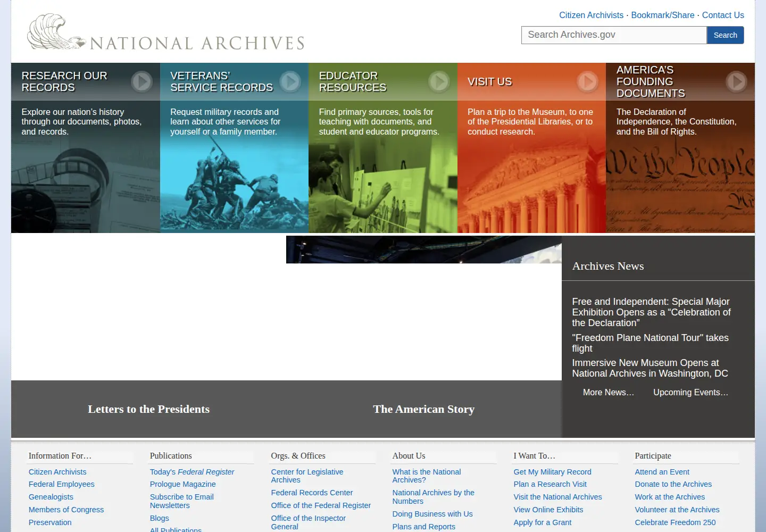The width and height of the screenshot is (766, 532).
Task: Click the blue Search button
Action: pyautogui.click(x=726, y=35)
